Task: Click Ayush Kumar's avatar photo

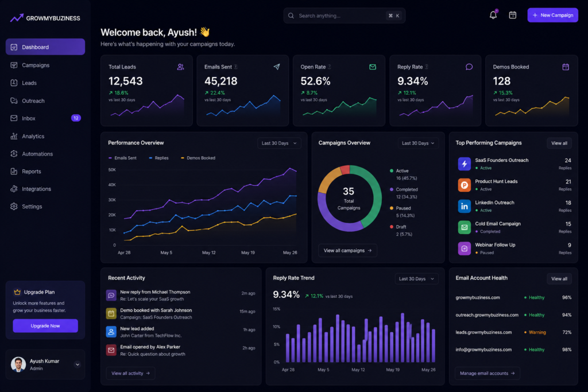Action: (x=18, y=364)
